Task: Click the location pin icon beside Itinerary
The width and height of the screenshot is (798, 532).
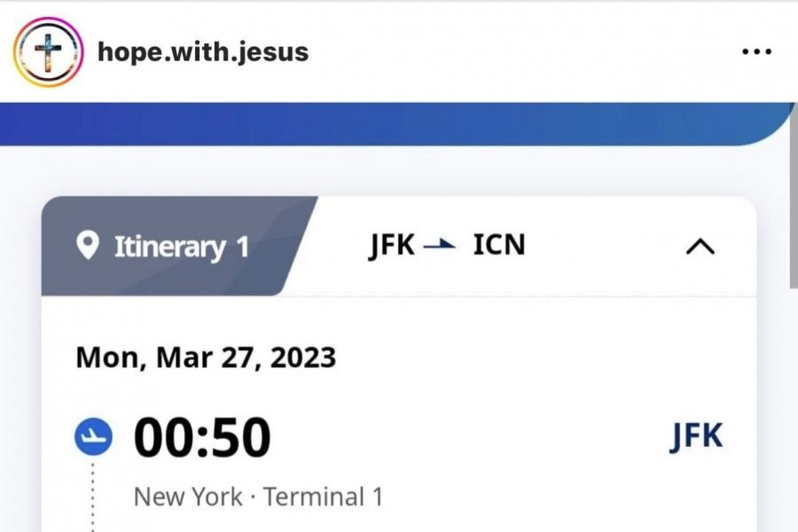Action: click(x=88, y=246)
